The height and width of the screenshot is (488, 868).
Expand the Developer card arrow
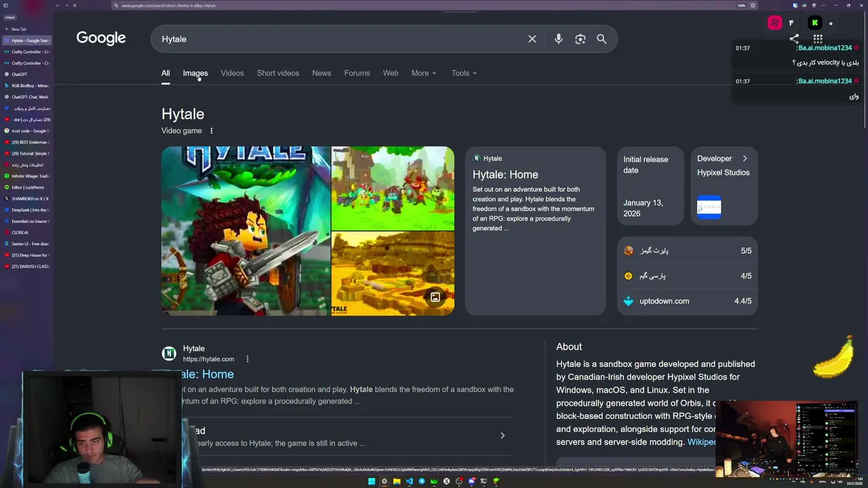pyautogui.click(x=745, y=159)
